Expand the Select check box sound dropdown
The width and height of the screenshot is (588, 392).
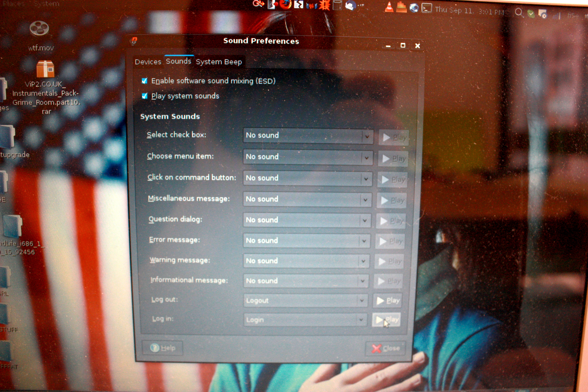[x=308, y=136]
